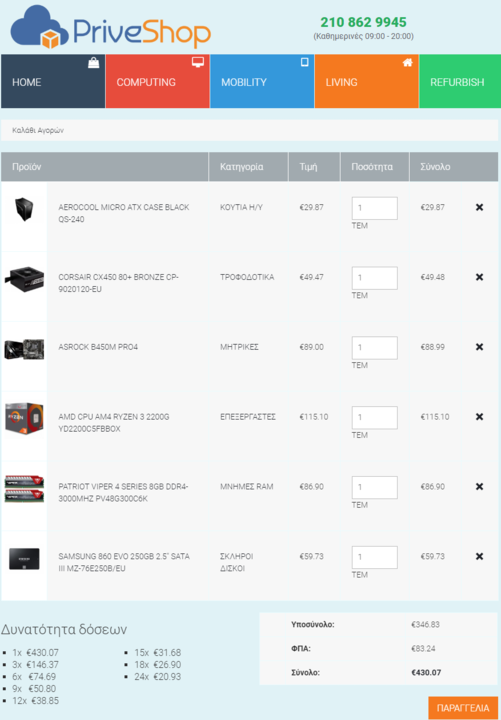Focus the quantity field for Patriot Viper
This screenshot has width=501, height=720.
click(x=375, y=488)
